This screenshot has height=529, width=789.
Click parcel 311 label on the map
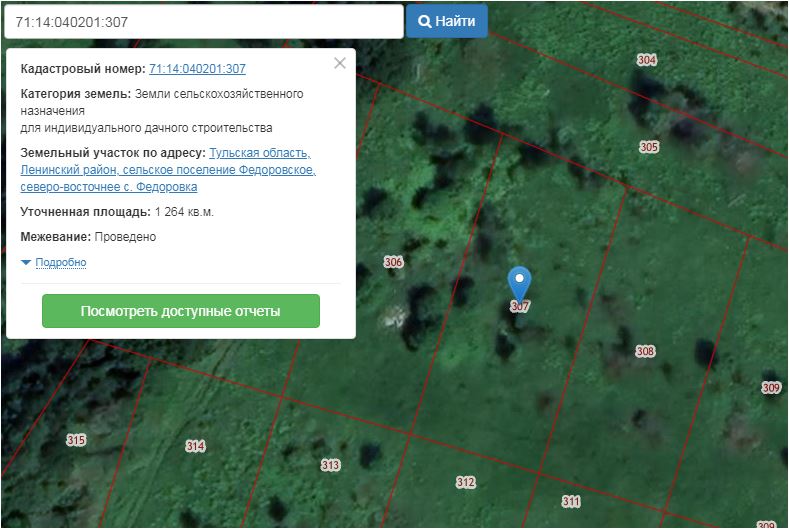point(571,501)
